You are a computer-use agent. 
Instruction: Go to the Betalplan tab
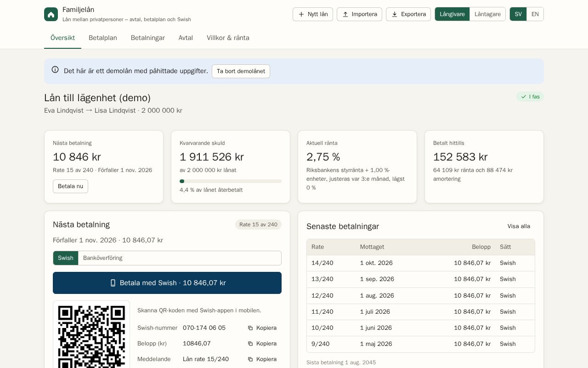(x=103, y=38)
